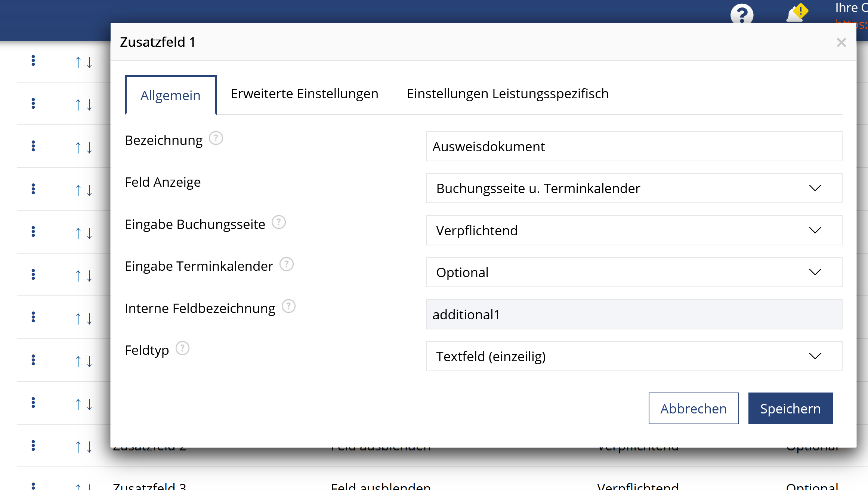
Task: Open Einstellungen Leistungsspezifisch tab
Action: (507, 93)
